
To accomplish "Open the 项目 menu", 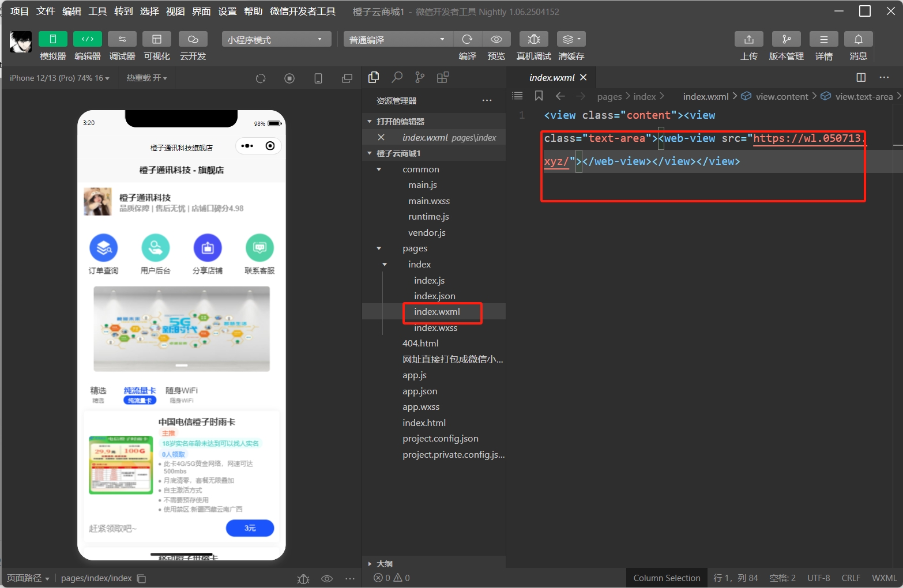I will (20, 12).
